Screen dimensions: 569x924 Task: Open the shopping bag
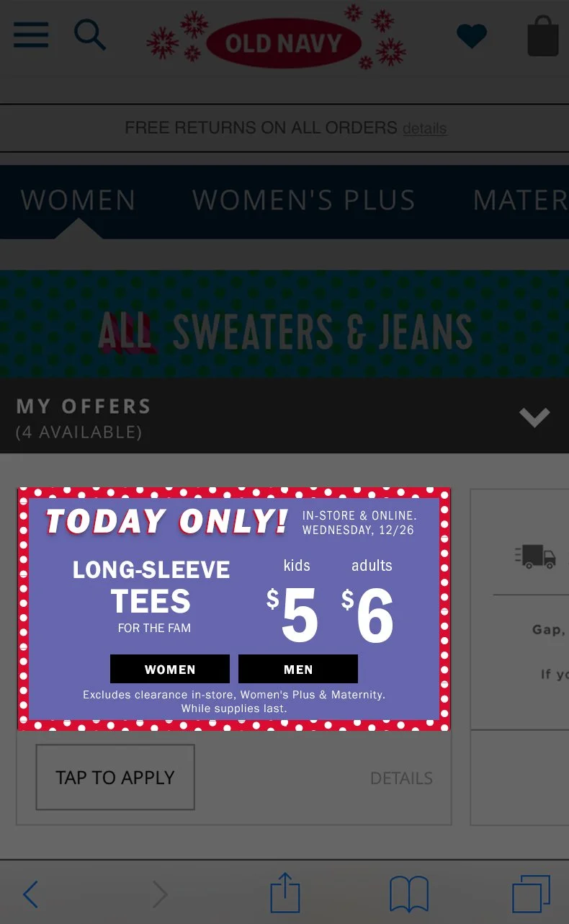click(x=543, y=35)
